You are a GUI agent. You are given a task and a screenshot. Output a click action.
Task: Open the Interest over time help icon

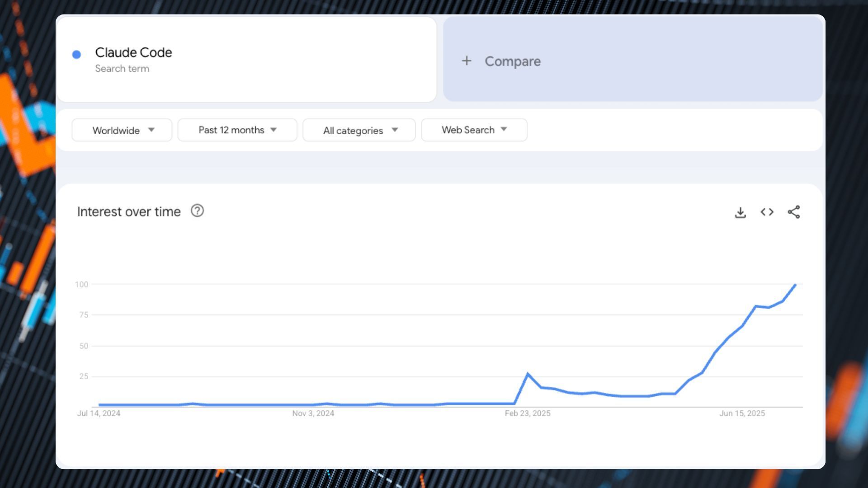(197, 211)
